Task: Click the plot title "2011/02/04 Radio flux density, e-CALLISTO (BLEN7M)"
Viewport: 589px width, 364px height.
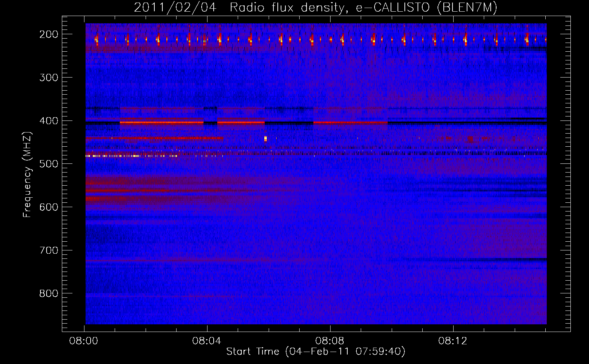Action: coord(316,8)
